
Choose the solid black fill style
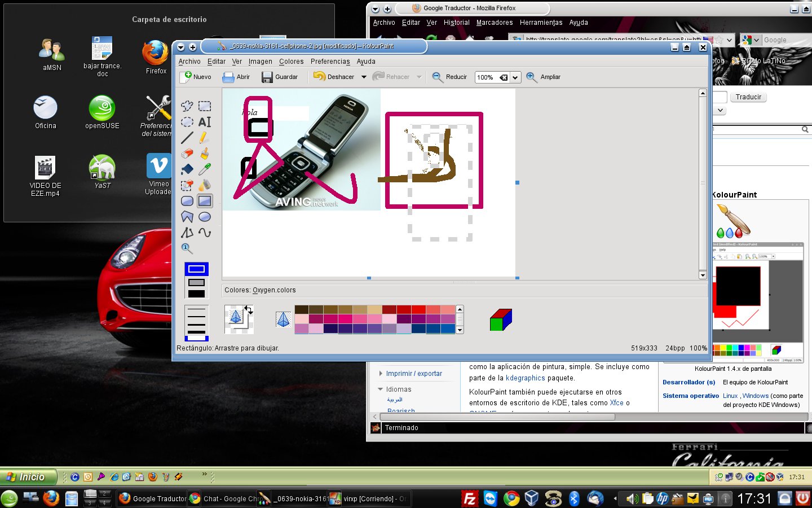tap(196, 293)
